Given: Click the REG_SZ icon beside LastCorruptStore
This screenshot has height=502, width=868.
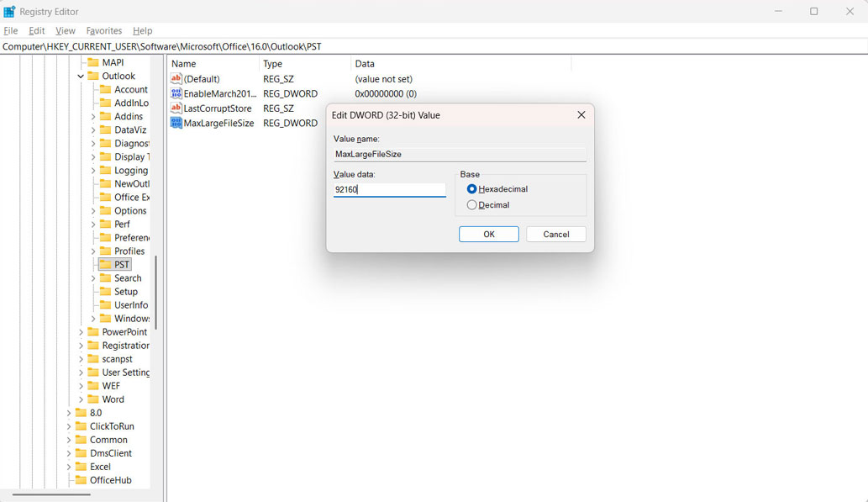Looking at the screenshot, I should 174,108.
